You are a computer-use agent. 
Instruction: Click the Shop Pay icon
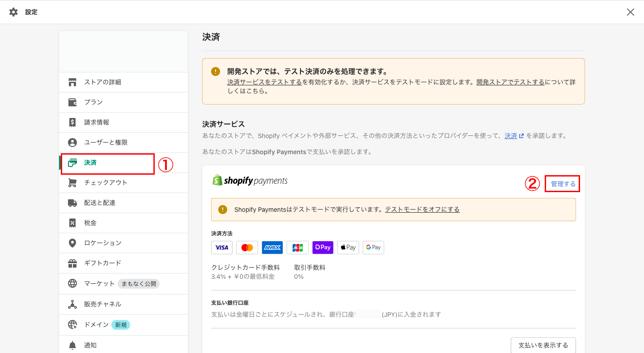323,248
